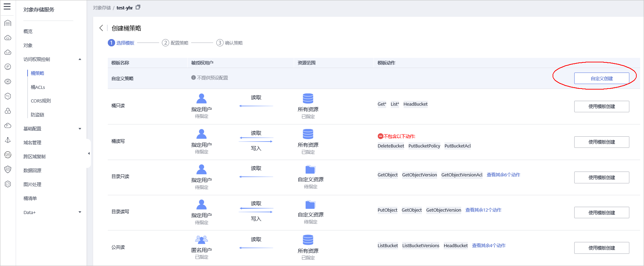Viewport: 644px width, 266px height.
Task: Click the 查看其余6个动作 link
Action: [x=503, y=175]
